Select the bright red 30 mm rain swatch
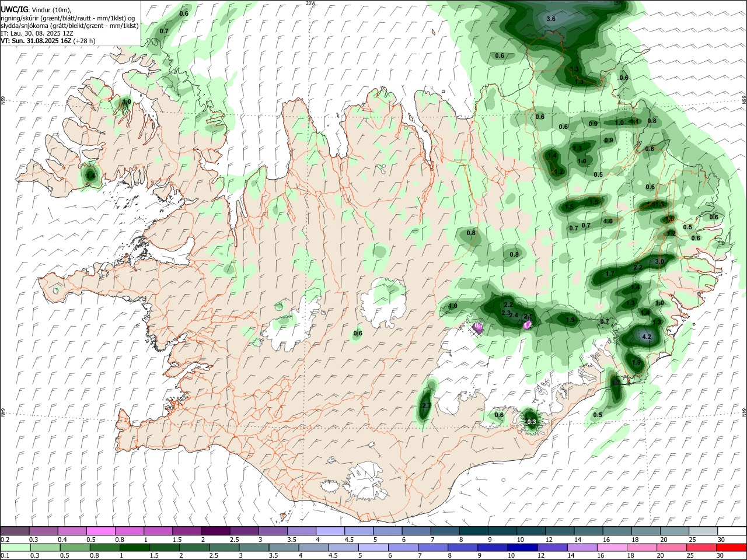 point(730,548)
